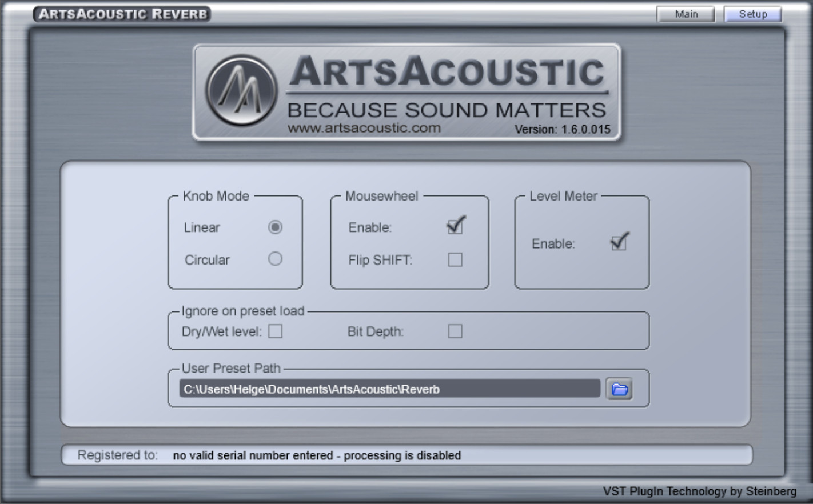Click the Level Meter group label
The height and width of the screenshot is (504, 813).
coord(563,196)
